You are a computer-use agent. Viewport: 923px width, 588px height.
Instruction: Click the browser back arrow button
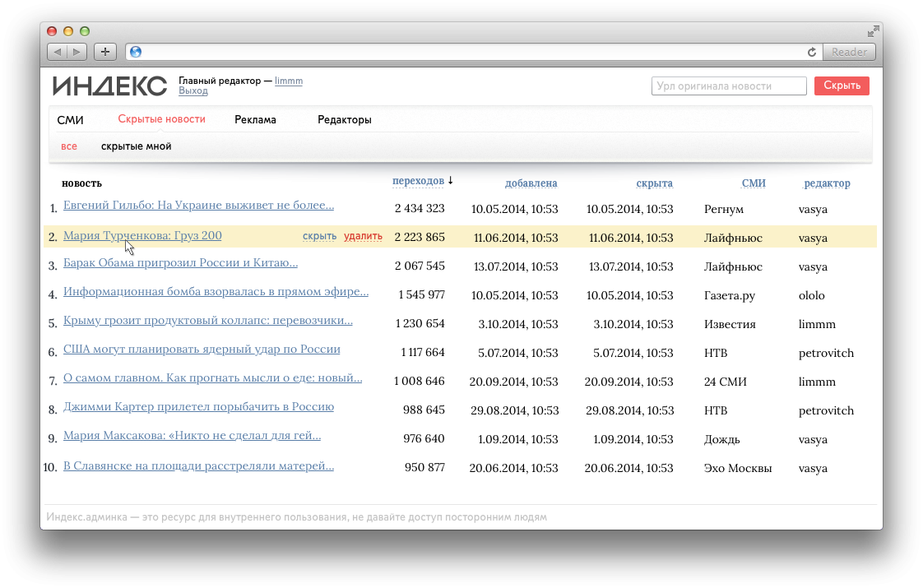coord(58,52)
